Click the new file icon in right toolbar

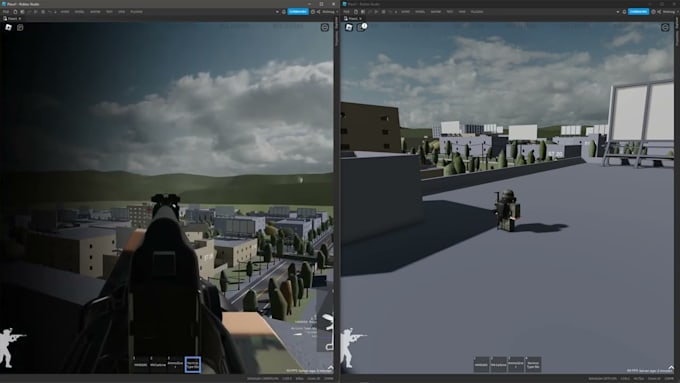coord(356,12)
